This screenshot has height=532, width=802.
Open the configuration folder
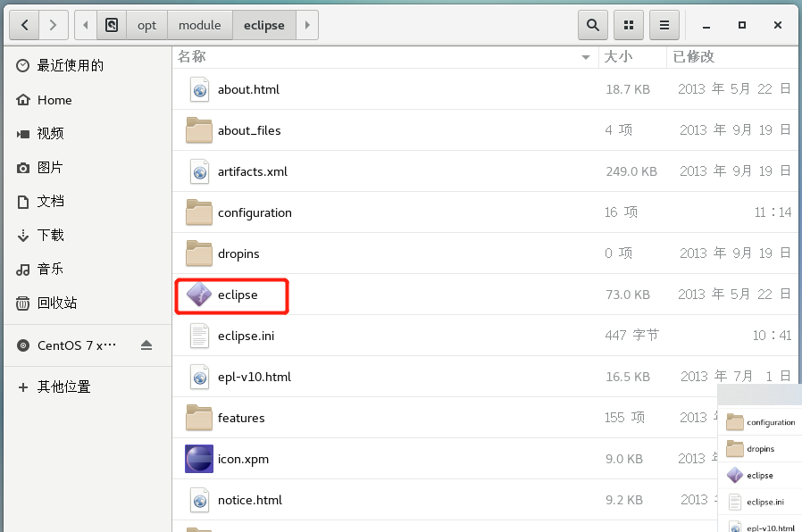point(255,212)
